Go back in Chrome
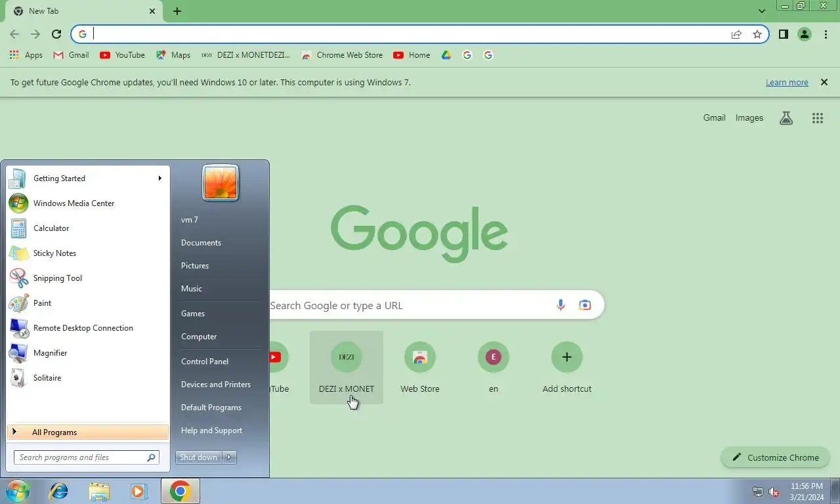840x504 pixels. [x=14, y=34]
